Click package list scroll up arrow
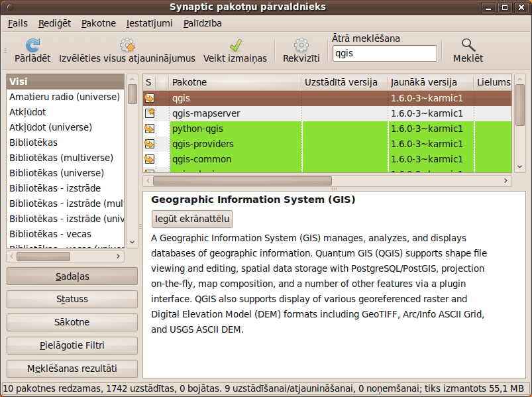This screenshot has height=397, width=532. tap(520, 79)
